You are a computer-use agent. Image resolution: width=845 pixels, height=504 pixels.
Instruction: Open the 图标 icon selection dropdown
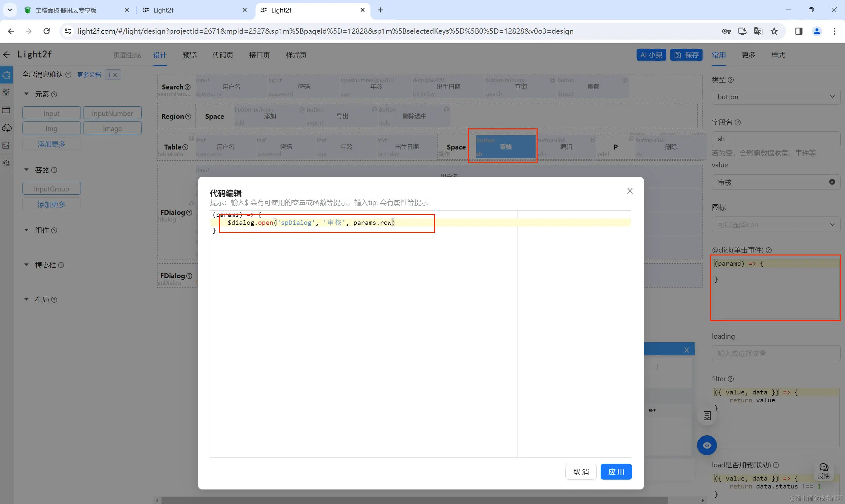pyautogui.click(x=776, y=224)
